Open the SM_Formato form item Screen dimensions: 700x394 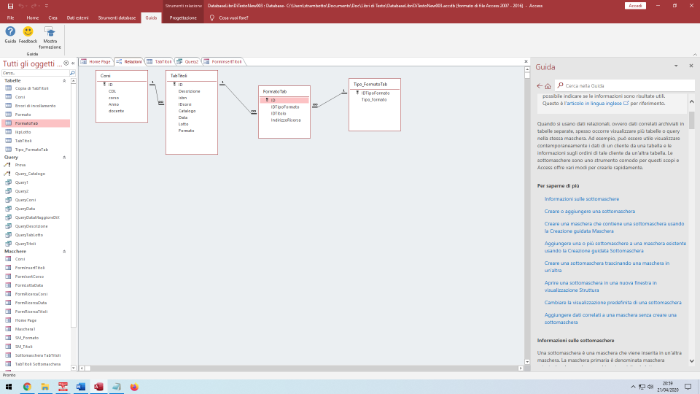(x=27, y=338)
